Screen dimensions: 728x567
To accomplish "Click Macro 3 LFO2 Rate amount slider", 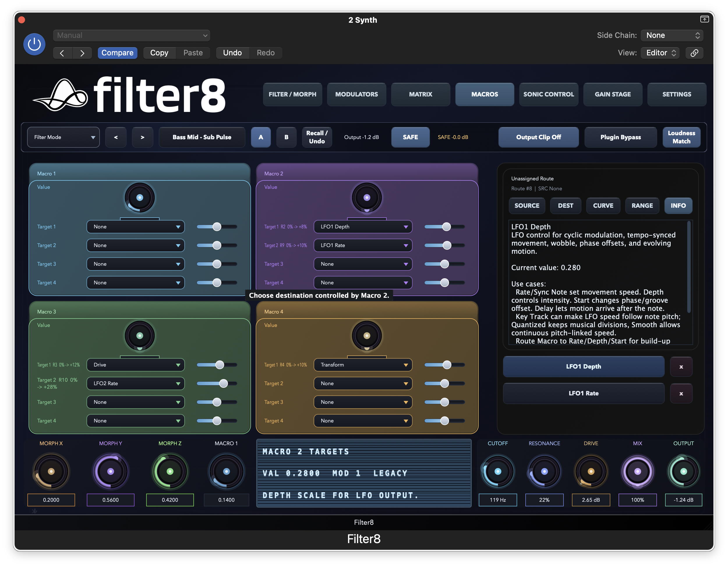I will click(x=217, y=383).
